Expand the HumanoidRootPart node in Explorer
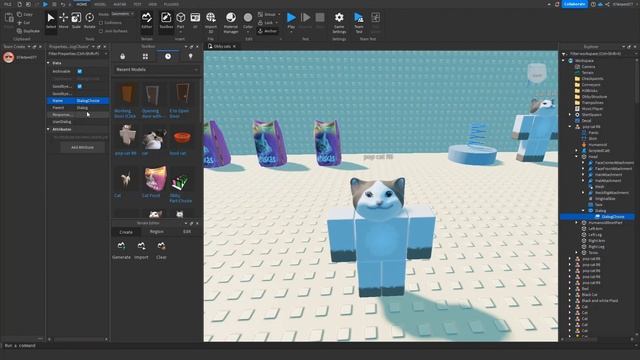 [577, 223]
